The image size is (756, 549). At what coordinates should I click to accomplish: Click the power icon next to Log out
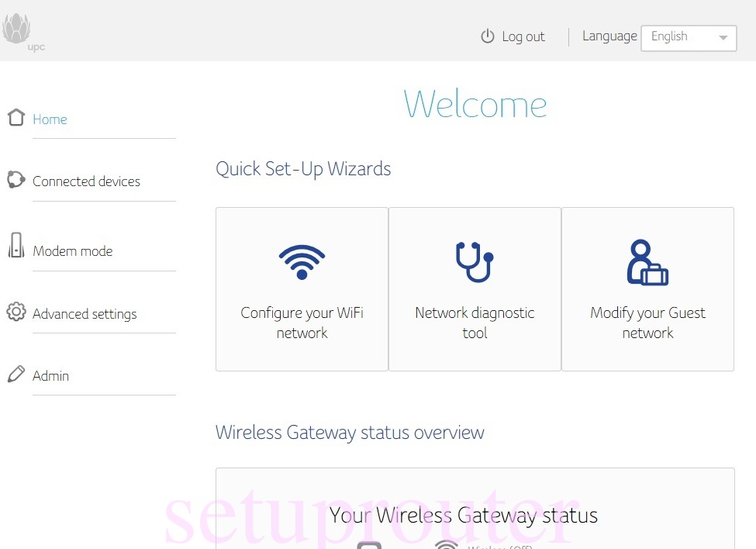488,36
